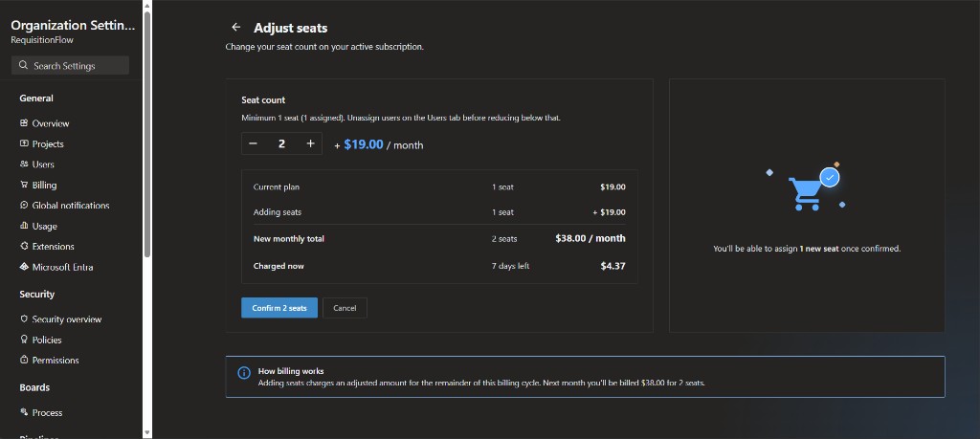Click the Charged now label
The height and width of the screenshot is (439, 980).
click(278, 266)
